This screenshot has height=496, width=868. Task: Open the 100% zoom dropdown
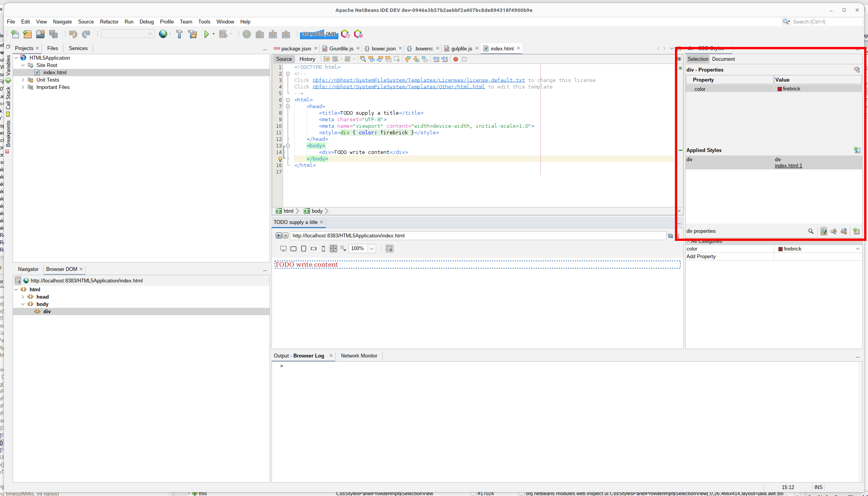(x=372, y=249)
